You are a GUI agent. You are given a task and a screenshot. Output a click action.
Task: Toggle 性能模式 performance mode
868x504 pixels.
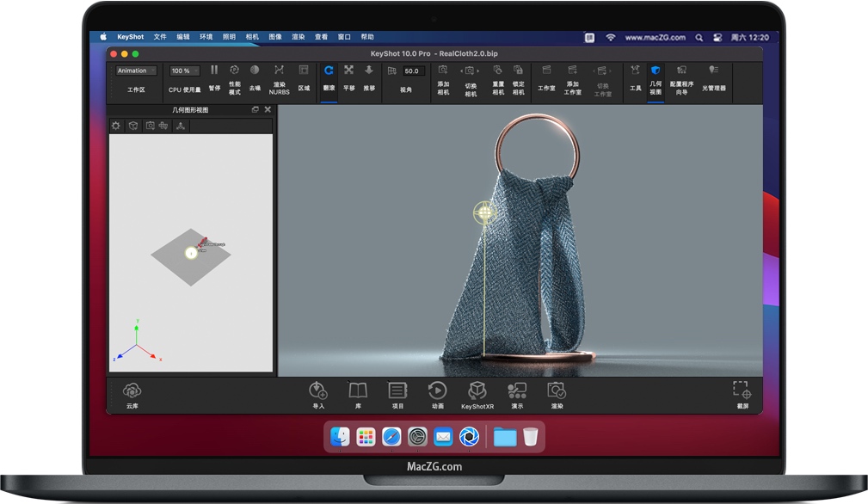point(234,71)
